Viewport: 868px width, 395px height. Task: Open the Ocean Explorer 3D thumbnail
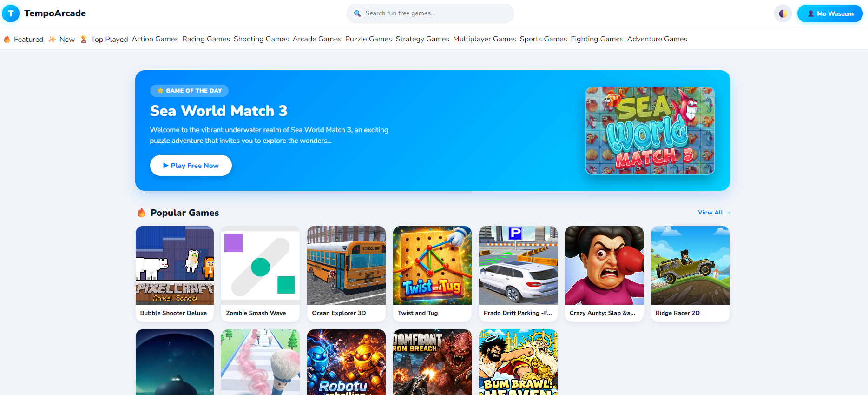tap(347, 266)
